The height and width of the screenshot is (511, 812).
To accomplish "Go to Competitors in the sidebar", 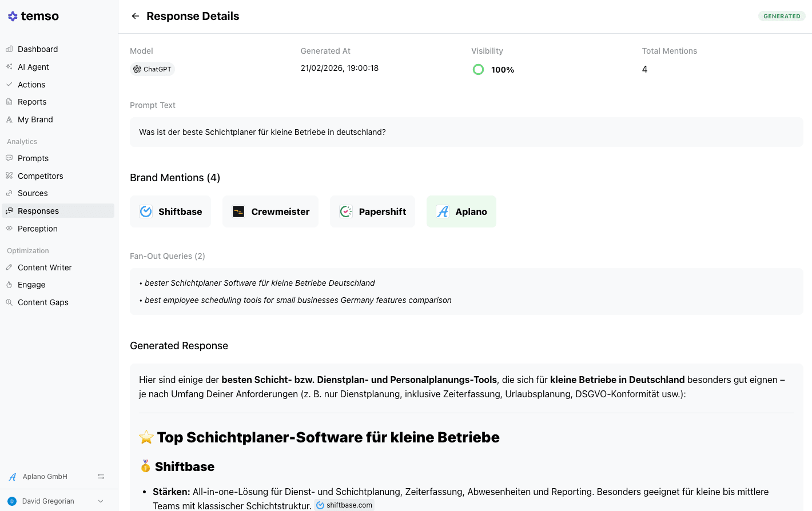I will pyautogui.click(x=40, y=176).
